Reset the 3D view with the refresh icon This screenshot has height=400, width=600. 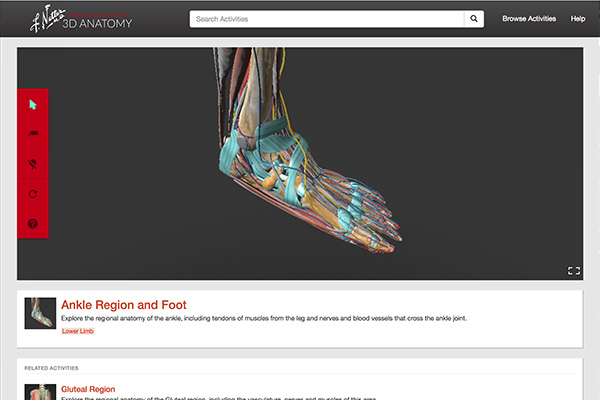33,194
